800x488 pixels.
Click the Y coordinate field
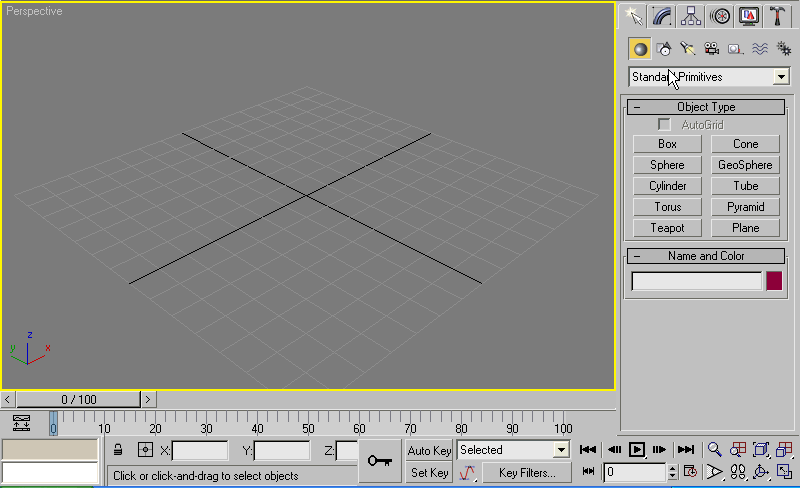282,451
